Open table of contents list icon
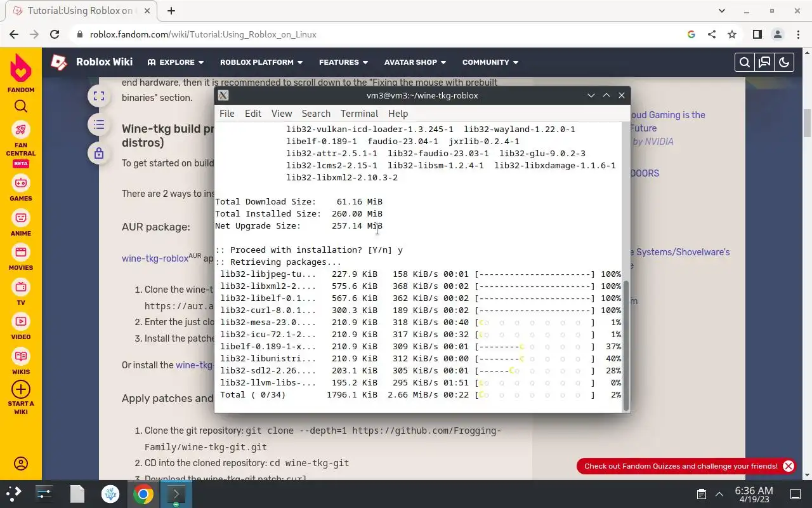812x508 pixels. pos(98,124)
